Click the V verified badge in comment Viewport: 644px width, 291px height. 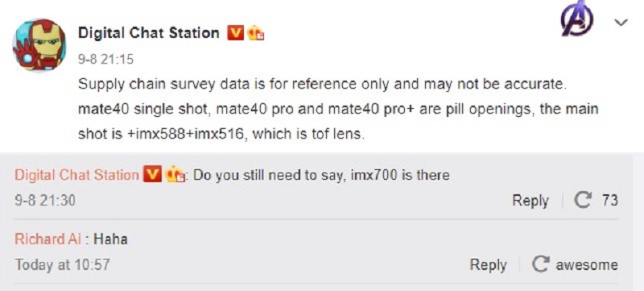click(152, 175)
